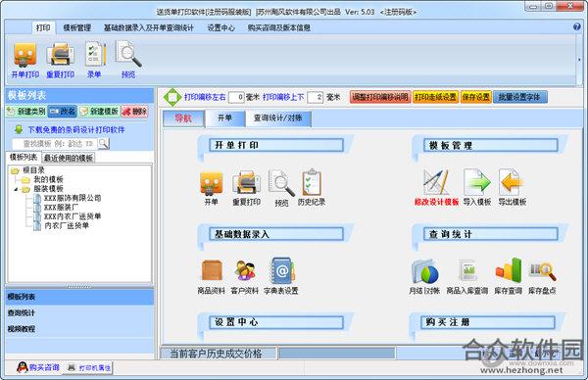This screenshot has width=588, height=380.
Task: Click the 调整打印偏移说明 button
Action: pyautogui.click(x=380, y=97)
